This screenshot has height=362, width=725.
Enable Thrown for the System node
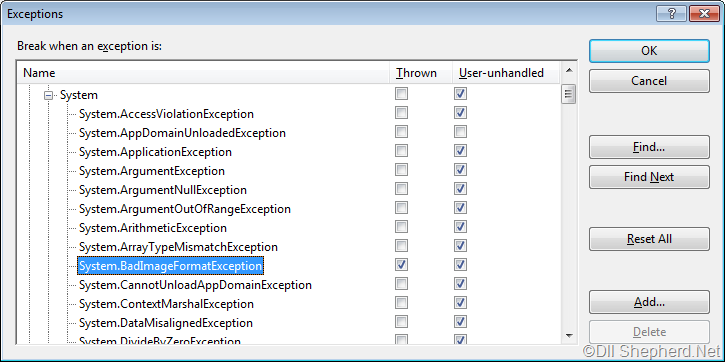point(401,94)
